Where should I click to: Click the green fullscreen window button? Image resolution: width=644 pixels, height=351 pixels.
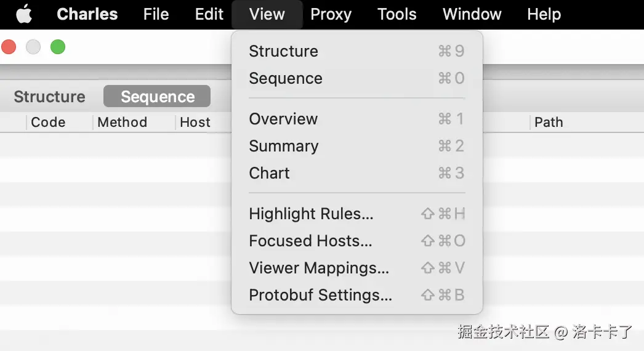click(58, 47)
